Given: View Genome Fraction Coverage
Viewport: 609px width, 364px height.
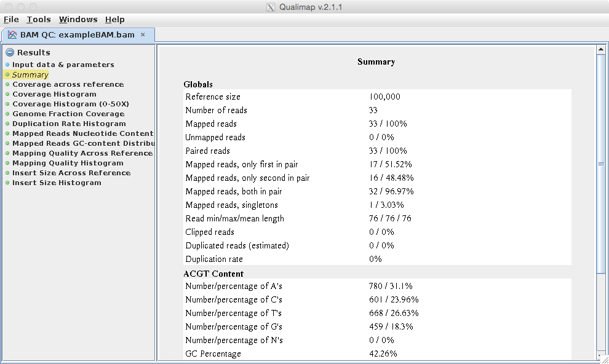Looking at the screenshot, I should point(68,114).
